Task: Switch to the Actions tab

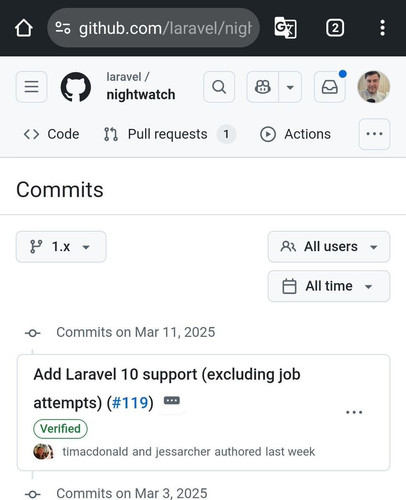Action: [x=295, y=134]
